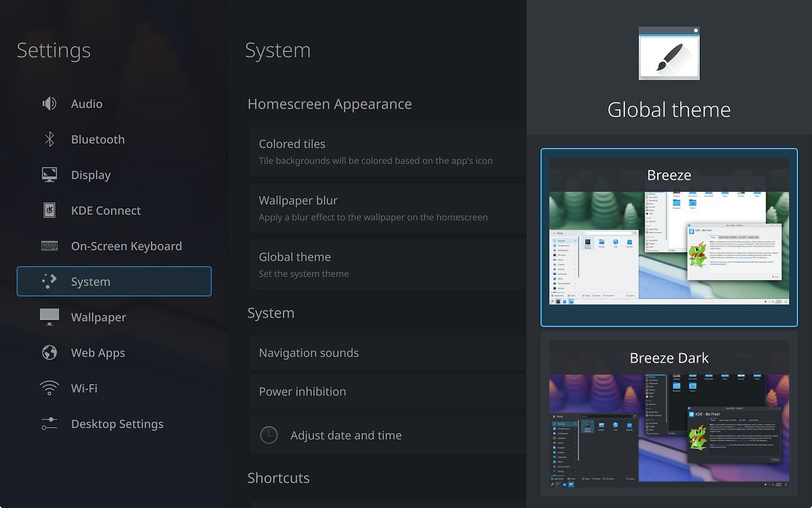Select the System label in sidebar

(x=91, y=281)
